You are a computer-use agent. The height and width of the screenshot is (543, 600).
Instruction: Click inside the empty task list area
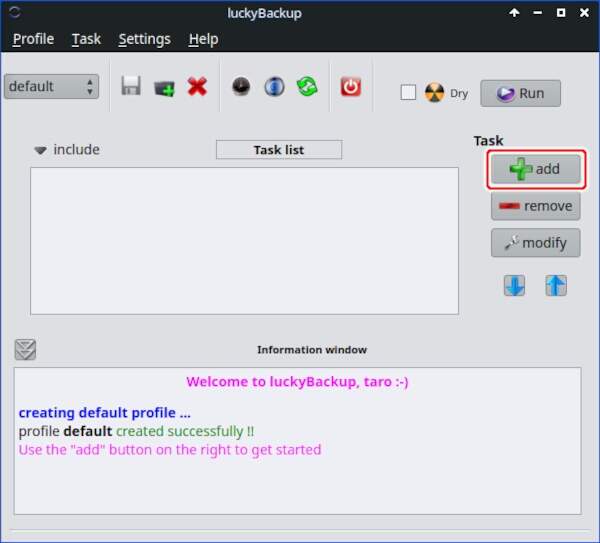[244, 240]
